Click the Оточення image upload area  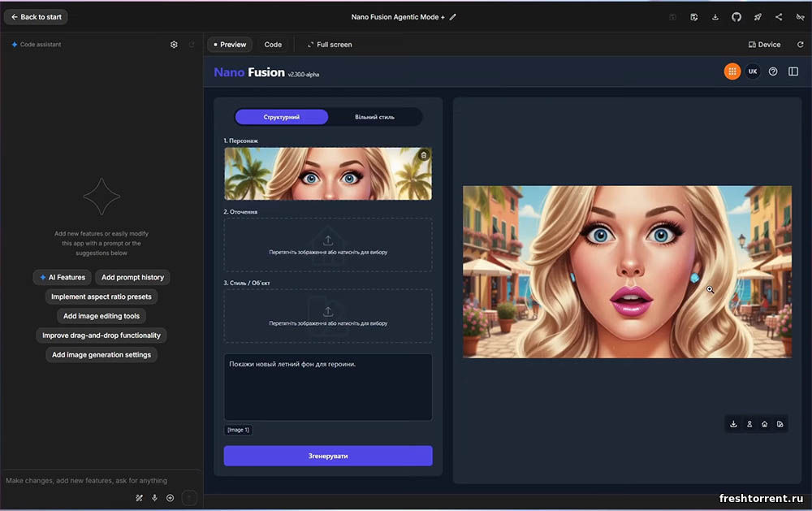pyautogui.click(x=328, y=245)
